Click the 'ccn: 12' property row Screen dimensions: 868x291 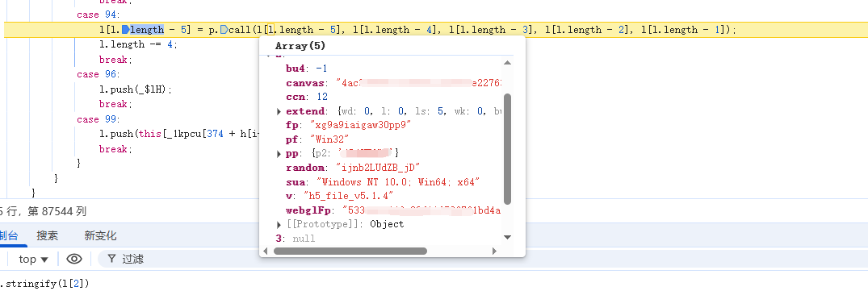[x=307, y=98]
